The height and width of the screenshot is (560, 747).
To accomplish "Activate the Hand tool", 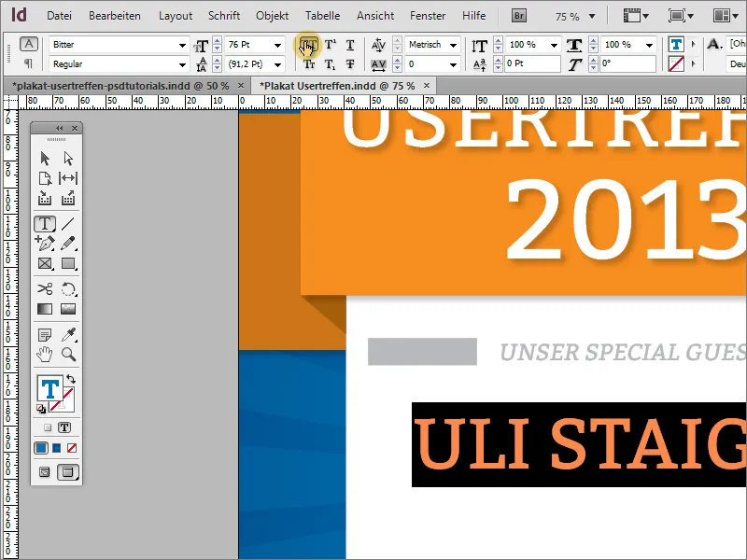I will pyautogui.click(x=43, y=355).
